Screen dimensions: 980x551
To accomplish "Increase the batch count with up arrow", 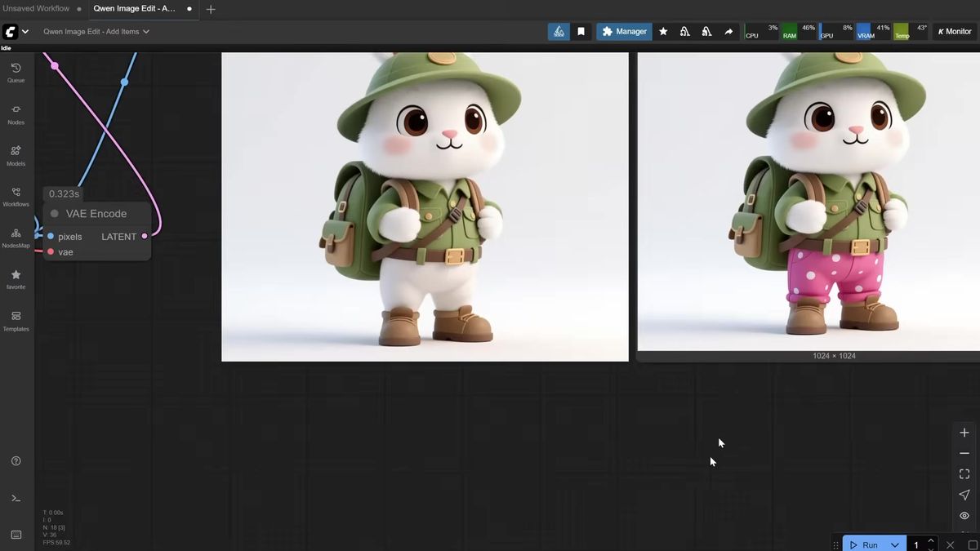I will 930,540.
